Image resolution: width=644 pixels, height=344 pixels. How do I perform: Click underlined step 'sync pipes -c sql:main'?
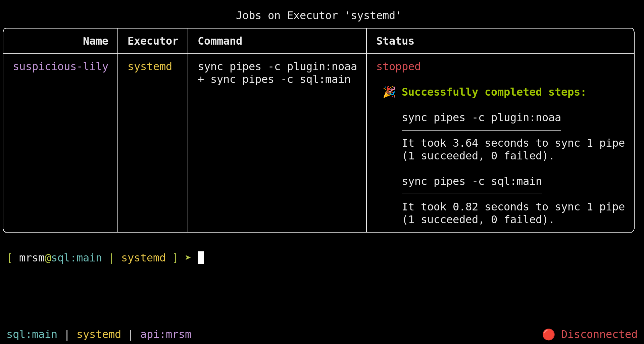pos(472,182)
